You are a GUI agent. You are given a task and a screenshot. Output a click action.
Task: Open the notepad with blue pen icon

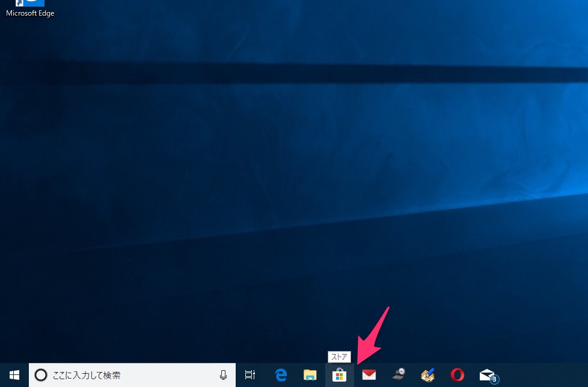tap(428, 375)
